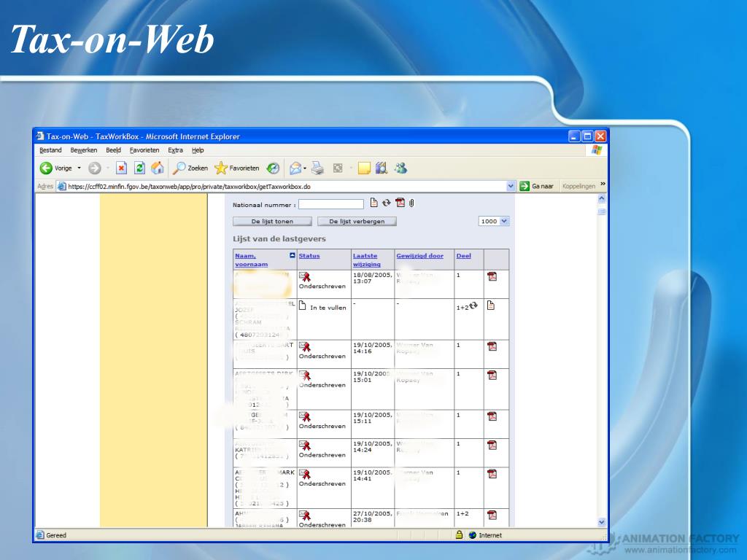Open document icon for In te vullen row
Image resolution: width=747 pixels, height=560 pixels.
pyautogui.click(x=491, y=306)
